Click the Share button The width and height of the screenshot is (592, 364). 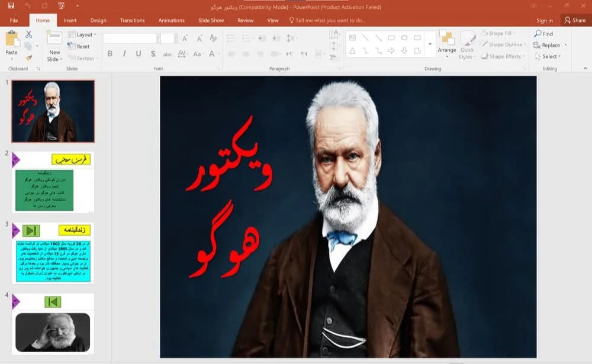coord(575,20)
